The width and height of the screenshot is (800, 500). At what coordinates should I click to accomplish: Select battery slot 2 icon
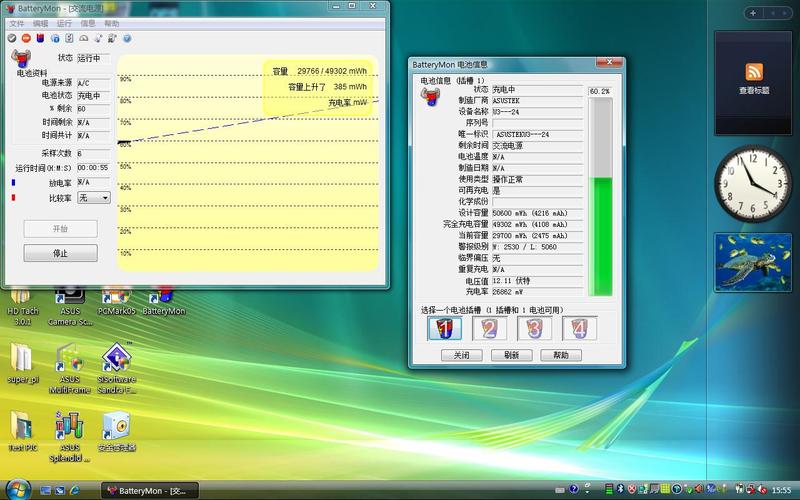(489, 329)
